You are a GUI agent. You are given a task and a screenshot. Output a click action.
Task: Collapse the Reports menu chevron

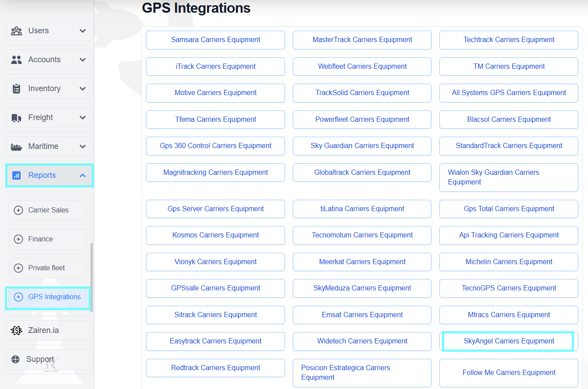click(x=83, y=175)
